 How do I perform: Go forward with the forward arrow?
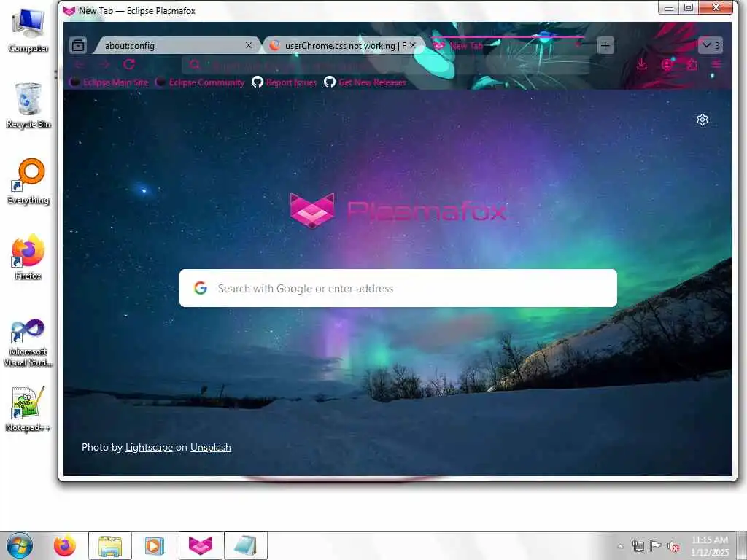tap(104, 64)
